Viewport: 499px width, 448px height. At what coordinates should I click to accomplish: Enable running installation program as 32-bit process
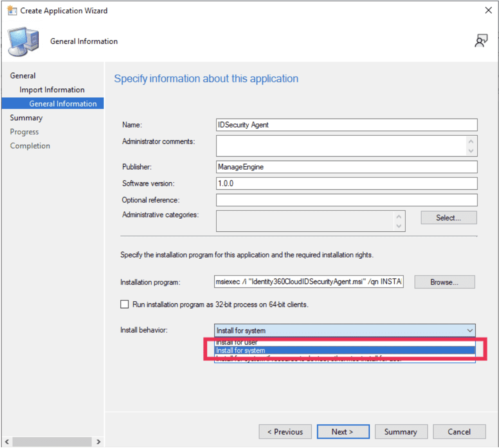click(x=124, y=304)
